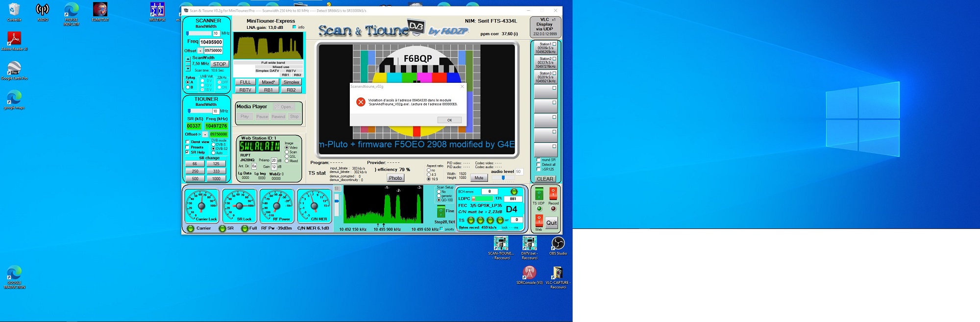Image resolution: width=980 pixels, height=322 pixels.
Task: Enable the Derot view checkbox
Action: [x=187, y=142]
